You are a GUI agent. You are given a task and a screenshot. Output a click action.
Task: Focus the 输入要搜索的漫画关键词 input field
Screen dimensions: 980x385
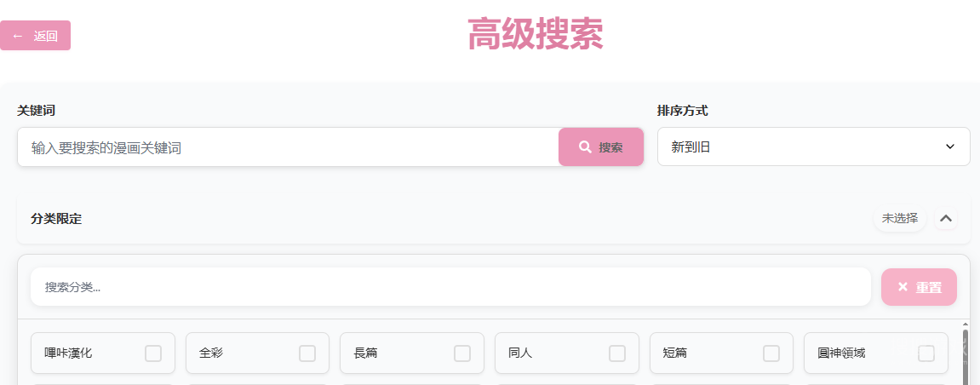pos(288,147)
